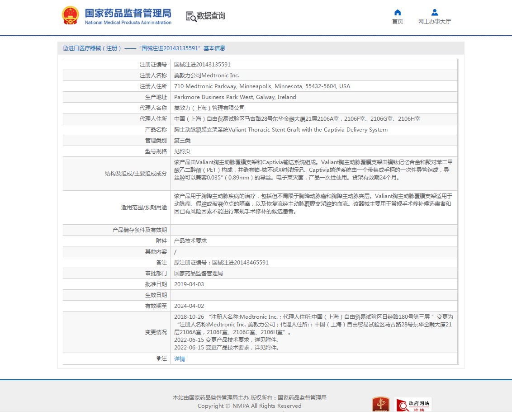Screen dimensions: 512x420
Task: Click the 变更情况 label
Action: point(156,332)
